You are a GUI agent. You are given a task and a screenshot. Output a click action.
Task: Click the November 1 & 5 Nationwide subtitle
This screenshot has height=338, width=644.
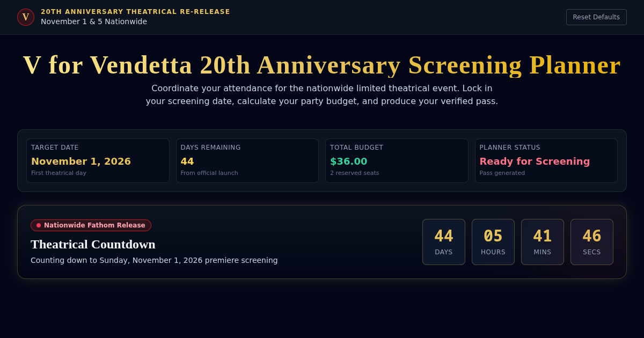tap(94, 21)
